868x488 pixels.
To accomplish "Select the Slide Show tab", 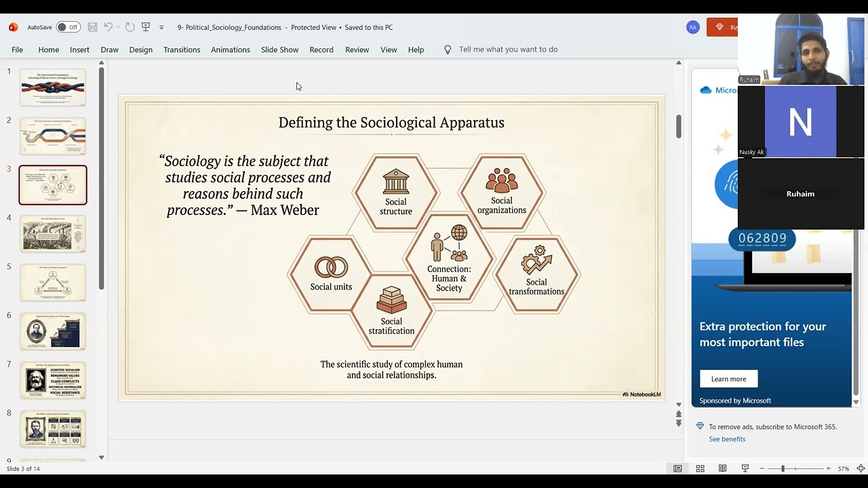I will [279, 49].
